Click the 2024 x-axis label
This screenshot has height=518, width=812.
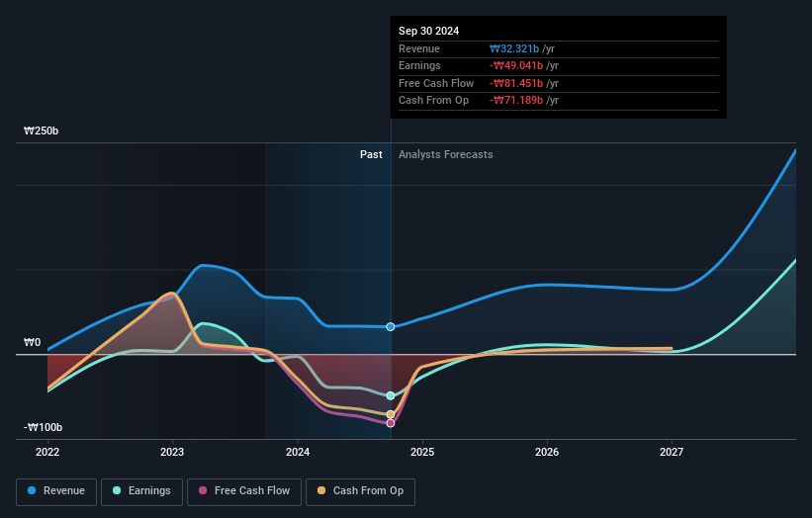coord(298,452)
